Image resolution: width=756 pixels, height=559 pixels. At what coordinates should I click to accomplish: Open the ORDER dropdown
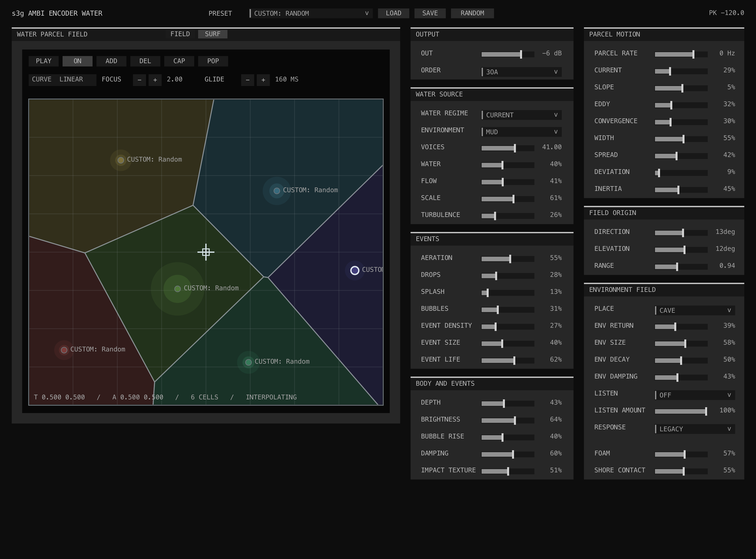521,72
